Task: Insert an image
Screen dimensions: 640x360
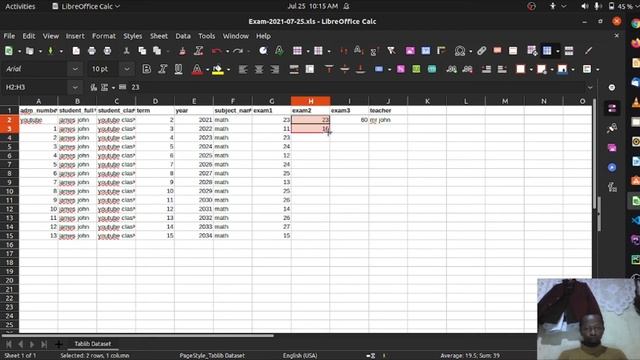Action: coord(410,51)
